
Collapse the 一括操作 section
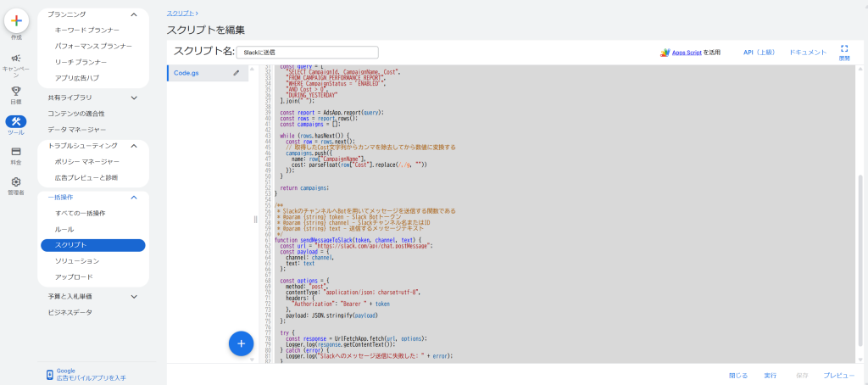pos(134,197)
